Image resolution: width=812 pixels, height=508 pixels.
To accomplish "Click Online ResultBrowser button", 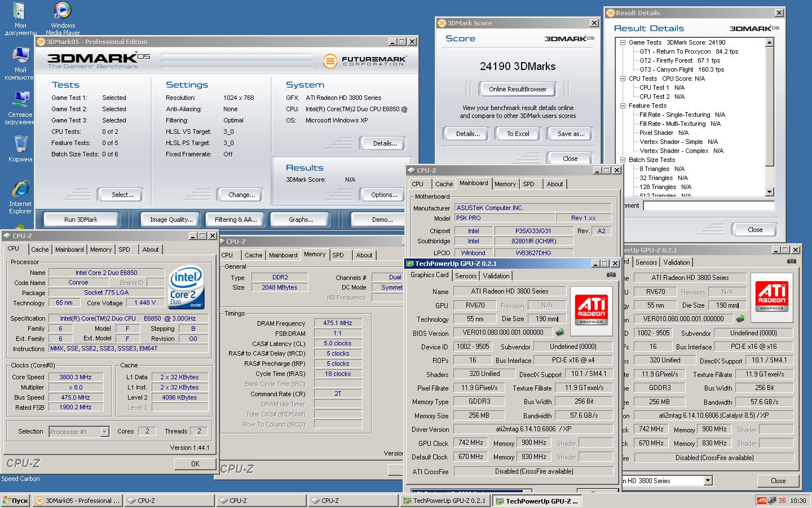I will tap(518, 89).
